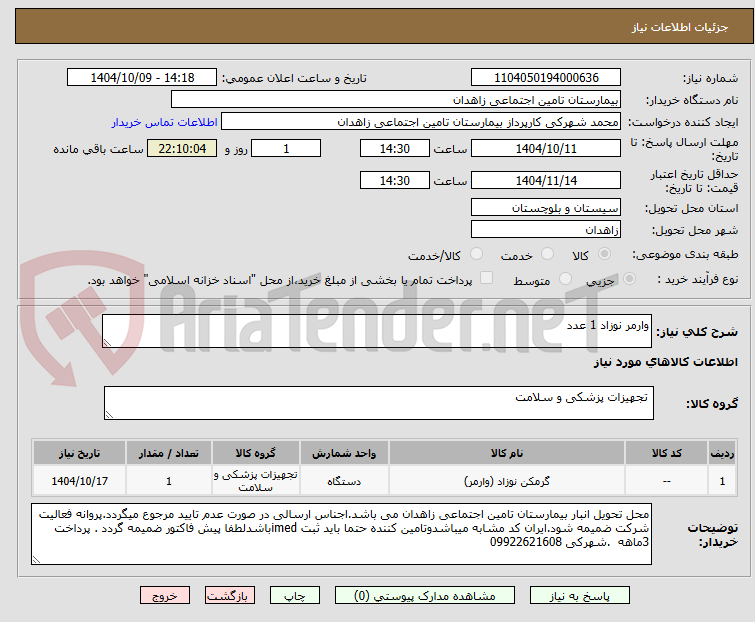755x622 pixels.
Task: Click the delivery city field زاهدان
Action: coord(546,229)
